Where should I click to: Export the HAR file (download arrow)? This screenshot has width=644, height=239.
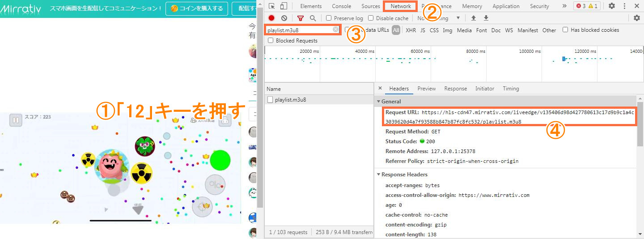point(486,18)
